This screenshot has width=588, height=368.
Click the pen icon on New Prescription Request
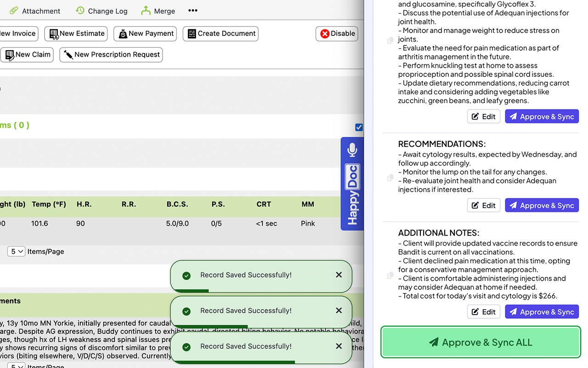click(68, 54)
